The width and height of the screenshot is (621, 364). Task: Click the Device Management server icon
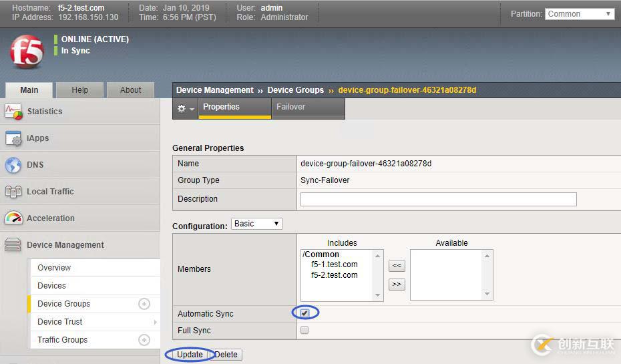pyautogui.click(x=13, y=245)
